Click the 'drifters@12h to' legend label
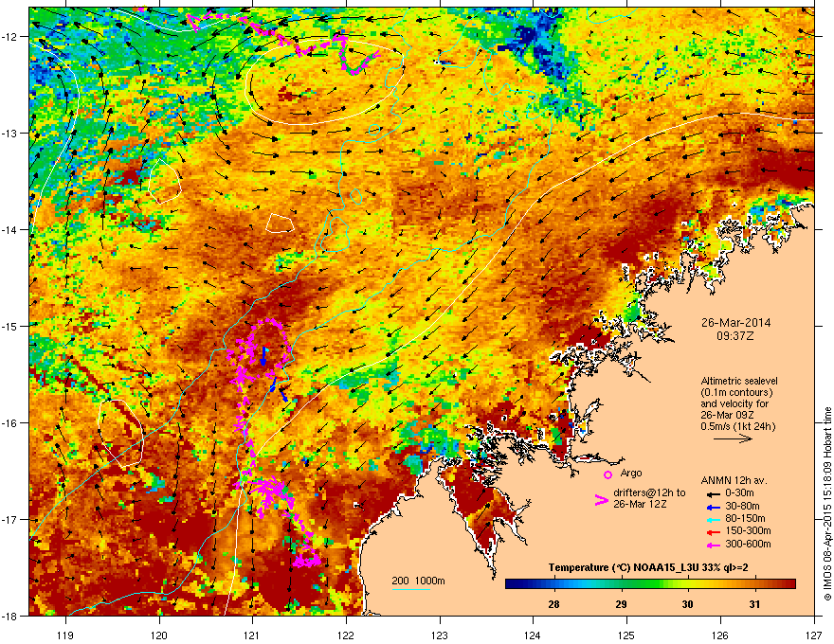Image resolution: width=834 pixels, height=644 pixels. point(649,492)
